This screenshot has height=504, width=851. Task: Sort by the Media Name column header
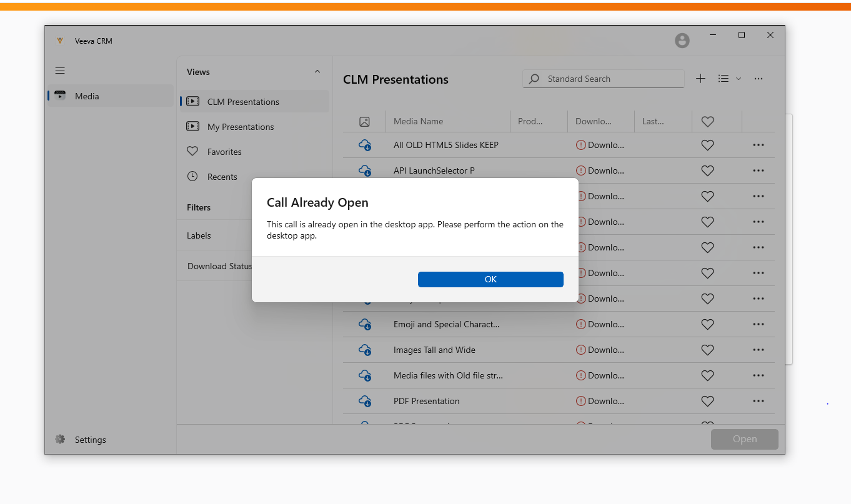418,121
